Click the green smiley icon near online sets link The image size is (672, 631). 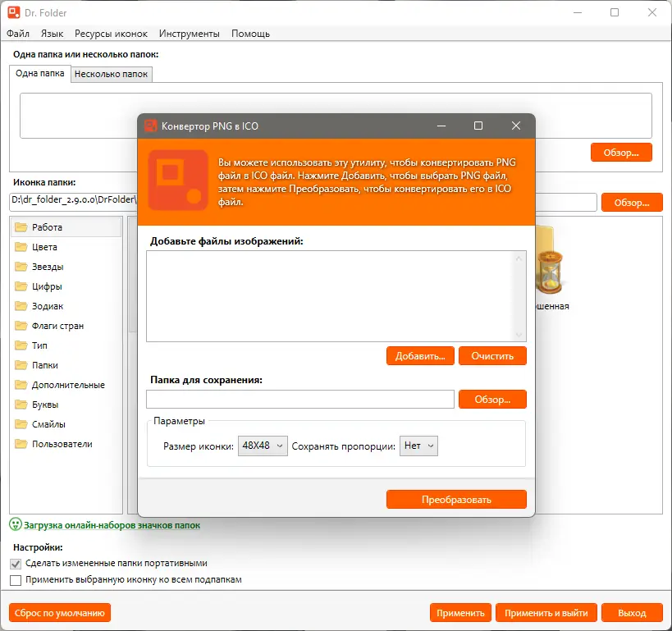(16, 524)
